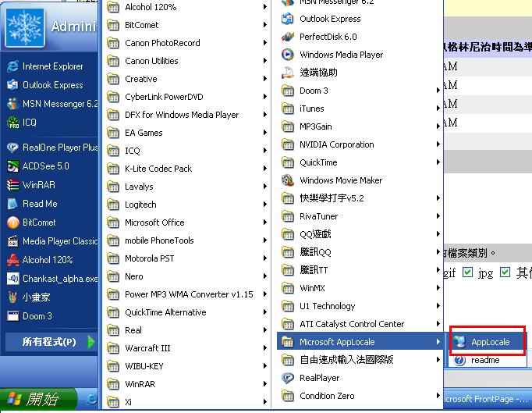
Task: Open the iTunes folder entry
Action: [360, 109]
